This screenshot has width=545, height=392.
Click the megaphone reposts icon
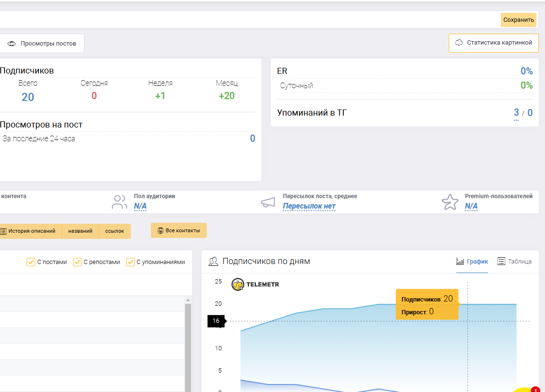268,202
